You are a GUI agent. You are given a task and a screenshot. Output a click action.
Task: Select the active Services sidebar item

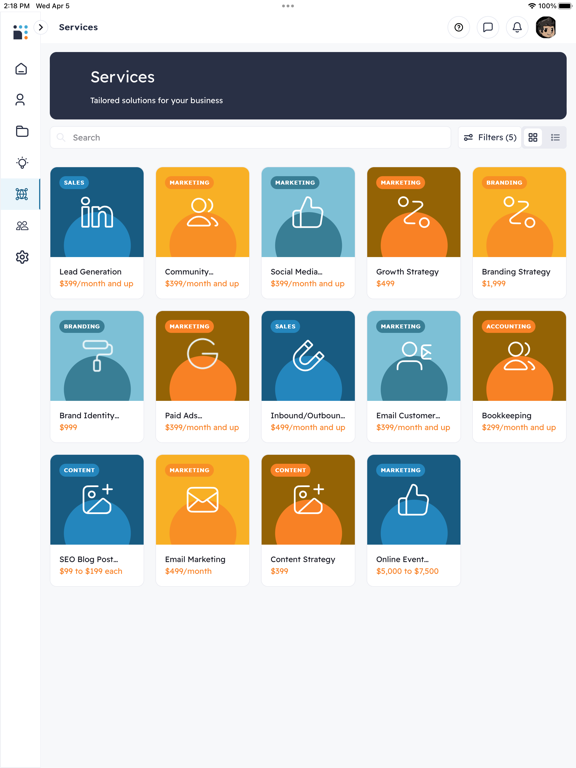tap(20, 194)
